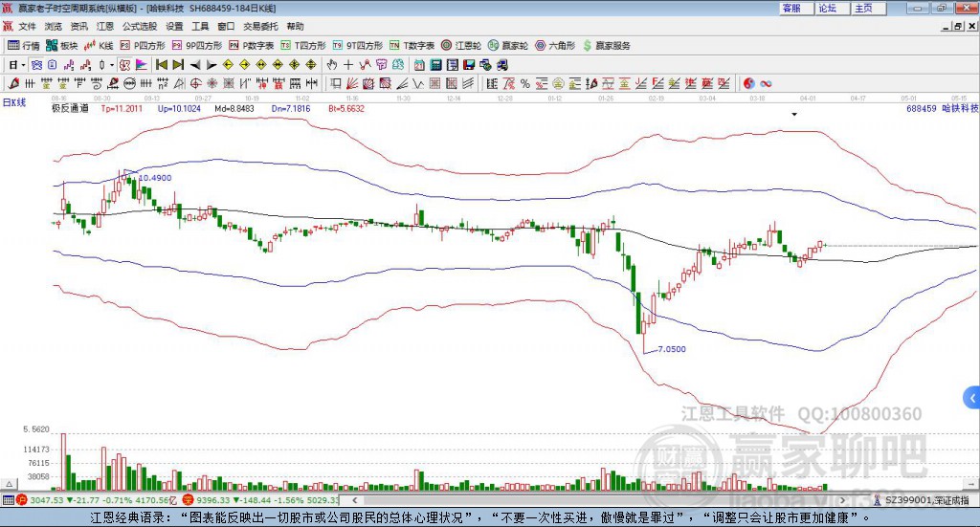Click the small up-triangle button near volume axis
Image resolution: width=980 pixels, height=527 pixels.
(x=10, y=484)
